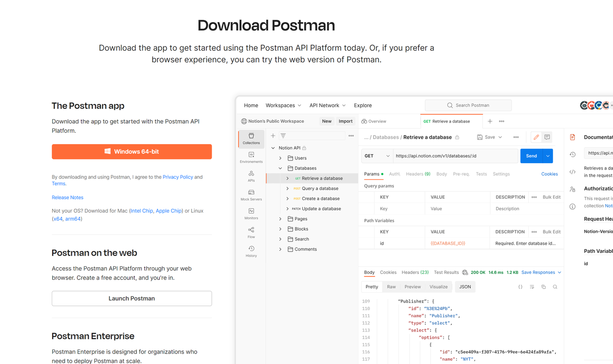Click the info icon in right sidebar
This screenshot has height=364, width=613.
(x=572, y=206)
